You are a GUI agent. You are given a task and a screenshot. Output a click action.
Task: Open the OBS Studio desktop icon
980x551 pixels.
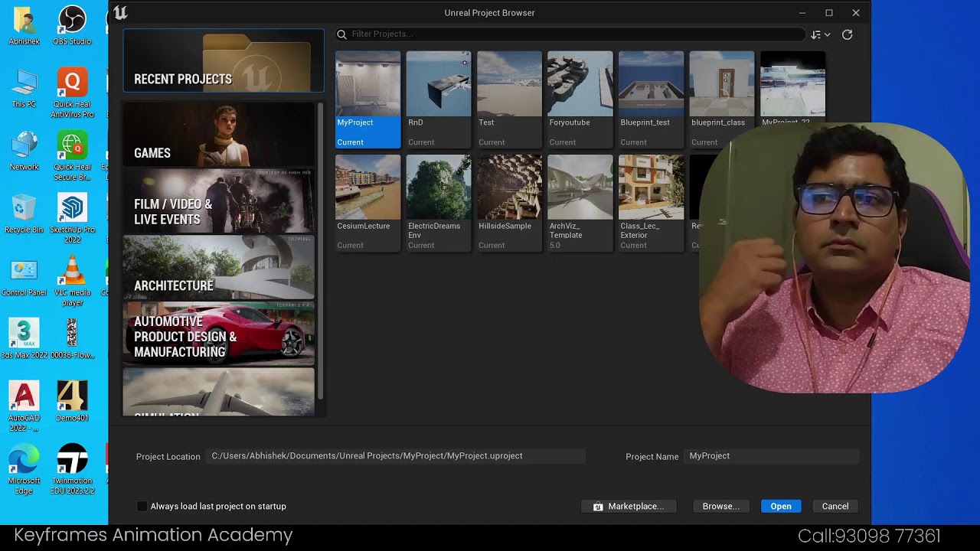coord(72,25)
